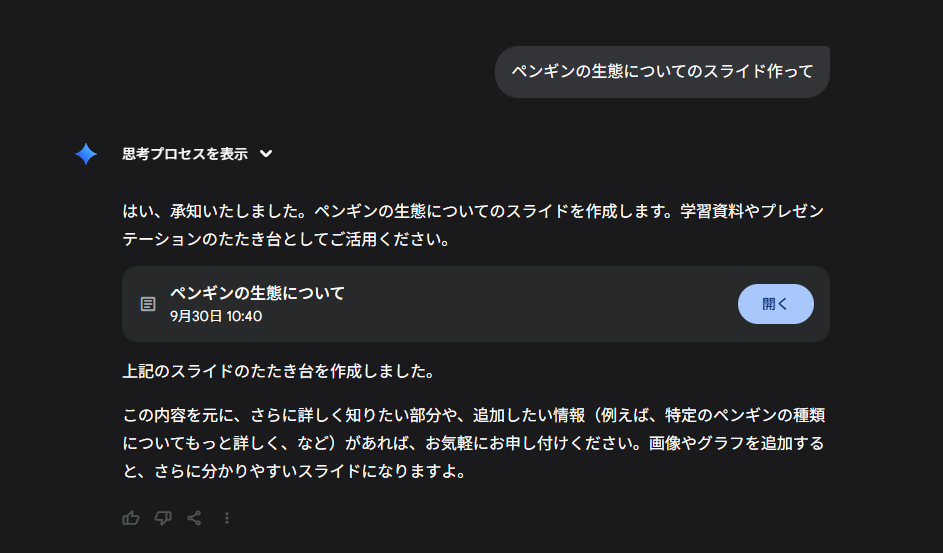
Task: Click the 9月30日 10:40 timestamp
Action: [216, 316]
